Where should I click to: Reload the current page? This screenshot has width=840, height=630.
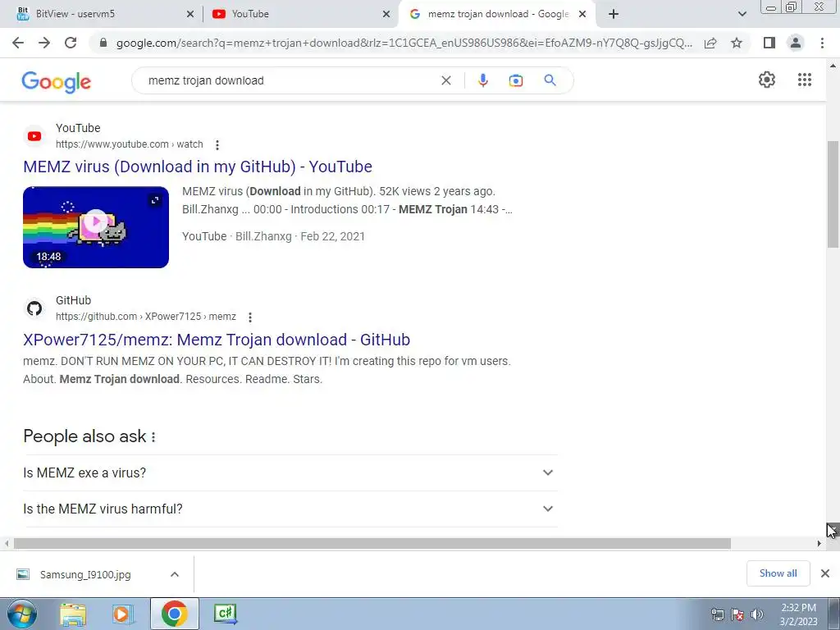[71, 43]
